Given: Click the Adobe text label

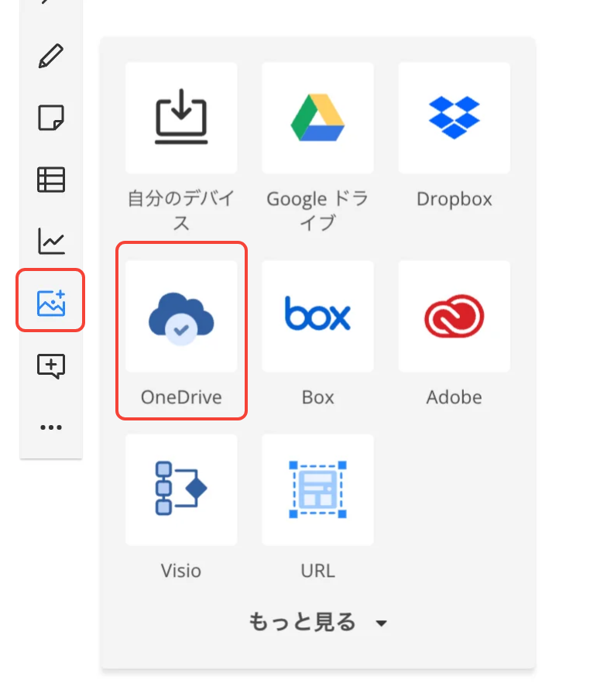Looking at the screenshot, I should (x=455, y=397).
